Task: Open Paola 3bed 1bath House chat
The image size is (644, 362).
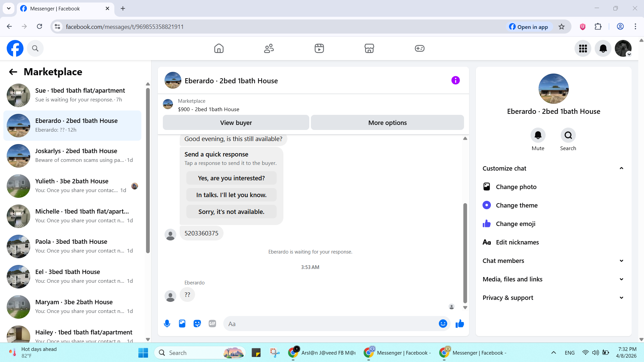Action: (x=72, y=246)
